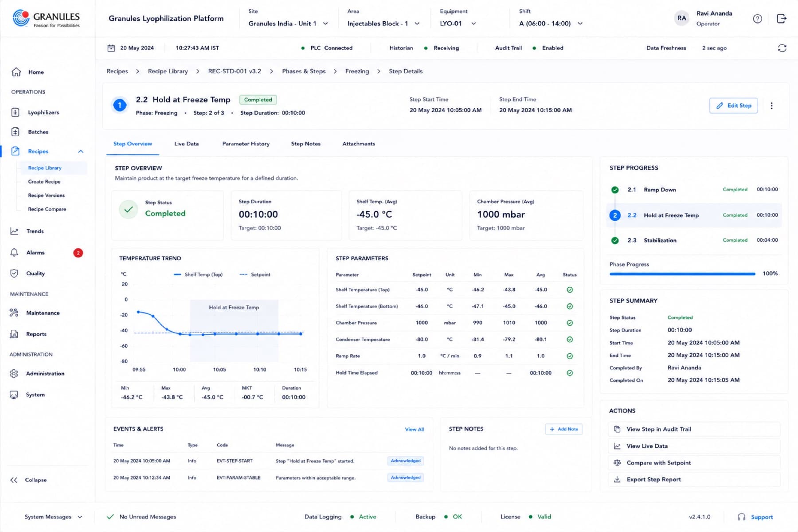The height and width of the screenshot is (532, 798).
Task: Click the RA user avatar
Action: [x=681, y=18]
